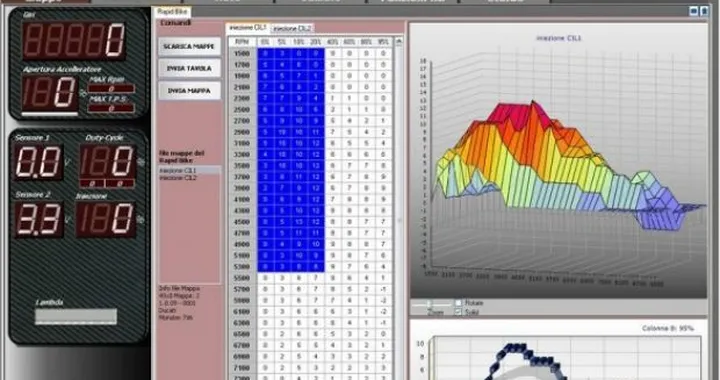This screenshot has height=380, width=720.
Task: Click the INVIA TABELLA button
Action: (189, 68)
